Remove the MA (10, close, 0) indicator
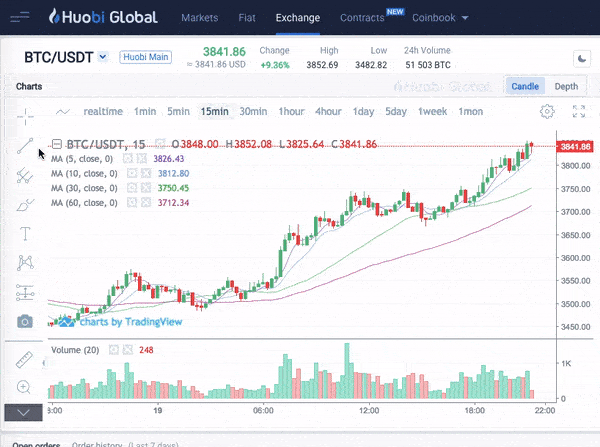The width and height of the screenshot is (600, 447). pyautogui.click(x=146, y=173)
